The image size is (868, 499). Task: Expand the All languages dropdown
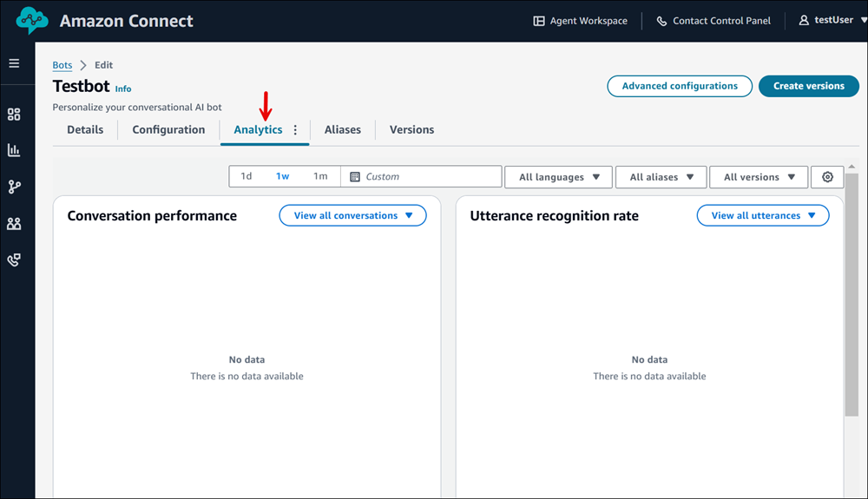pos(559,177)
